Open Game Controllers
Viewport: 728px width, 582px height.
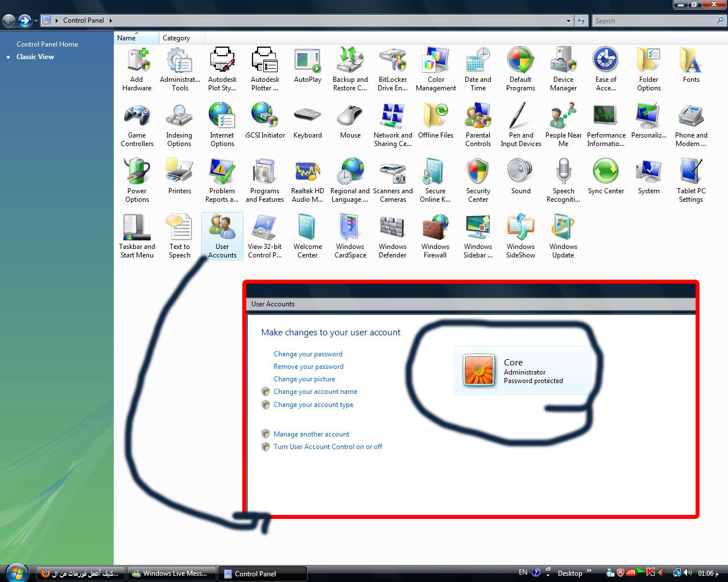(x=137, y=125)
